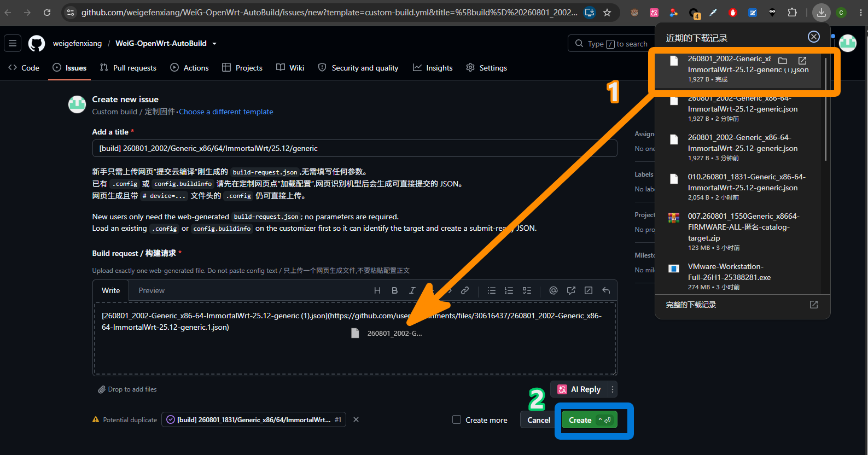Click the browser downloads toolbar icon

[821, 13]
